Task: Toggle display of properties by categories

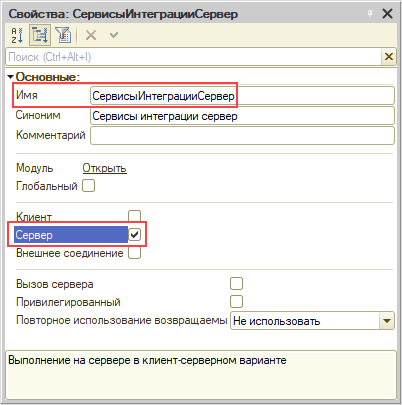Action: (40, 35)
